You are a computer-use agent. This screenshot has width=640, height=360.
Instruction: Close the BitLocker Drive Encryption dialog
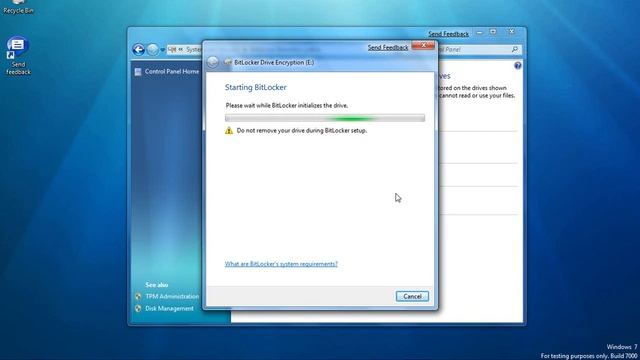[423, 45]
